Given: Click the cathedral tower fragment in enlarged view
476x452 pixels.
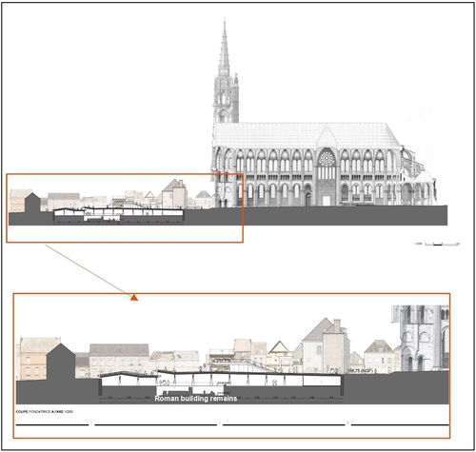Looking at the screenshot, I should 421,338.
